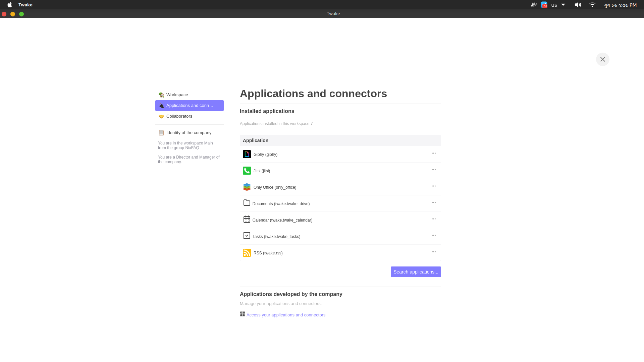Open options menu for Documents row
Image resolution: width=644 pixels, height=362 pixels.
[434, 202]
